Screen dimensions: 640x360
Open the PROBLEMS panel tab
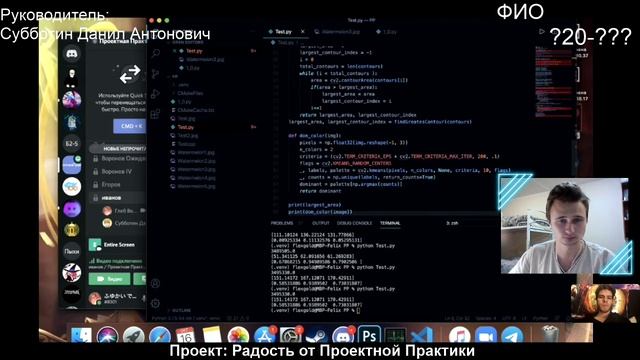pyautogui.click(x=282, y=223)
